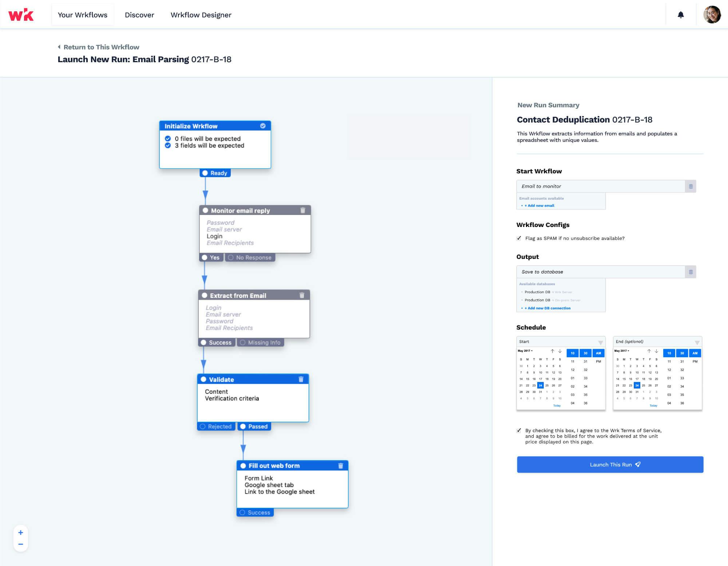The height and width of the screenshot is (566, 728).
Task: Uncheck Flag as SPAM if no unsubscribe available
Action: [x=518, y=239]
